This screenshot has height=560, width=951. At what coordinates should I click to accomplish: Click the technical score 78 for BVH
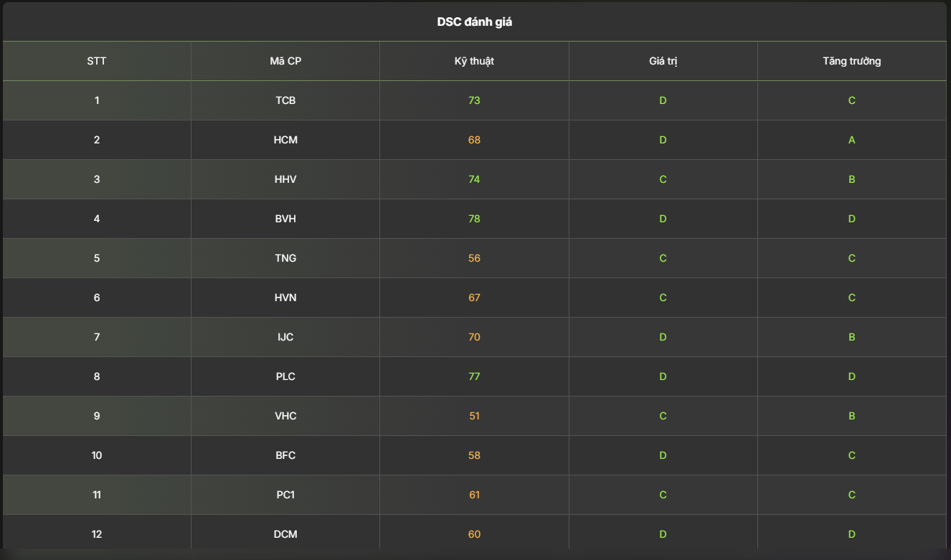(x=474, y=219)
